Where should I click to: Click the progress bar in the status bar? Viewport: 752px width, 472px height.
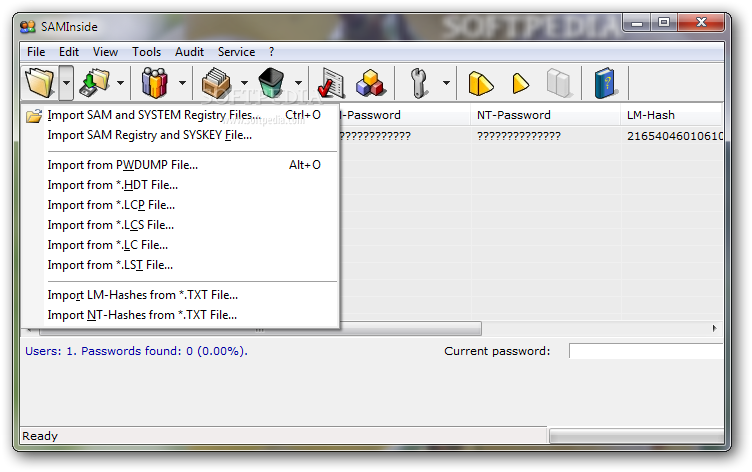(x=636, y=436)
